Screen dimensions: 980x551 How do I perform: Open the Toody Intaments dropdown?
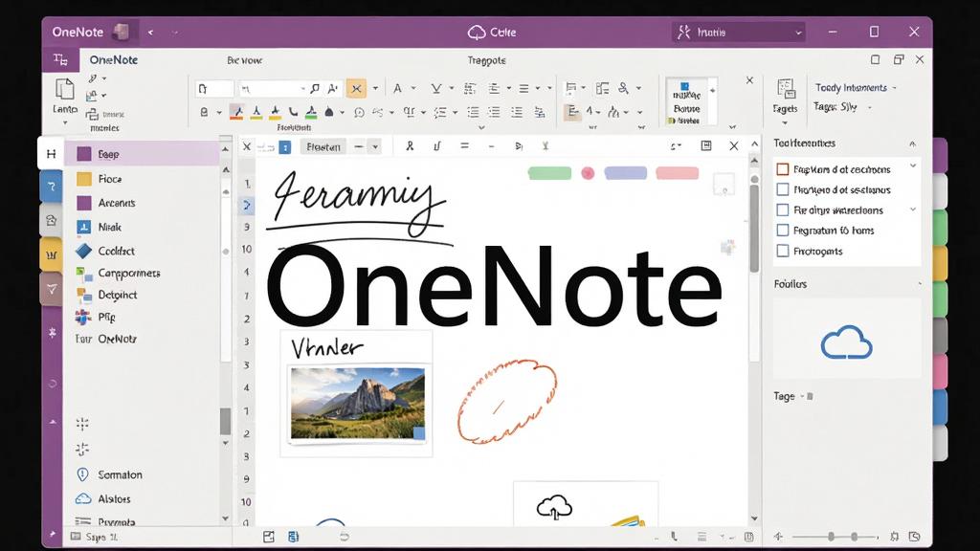coord(856,87)
